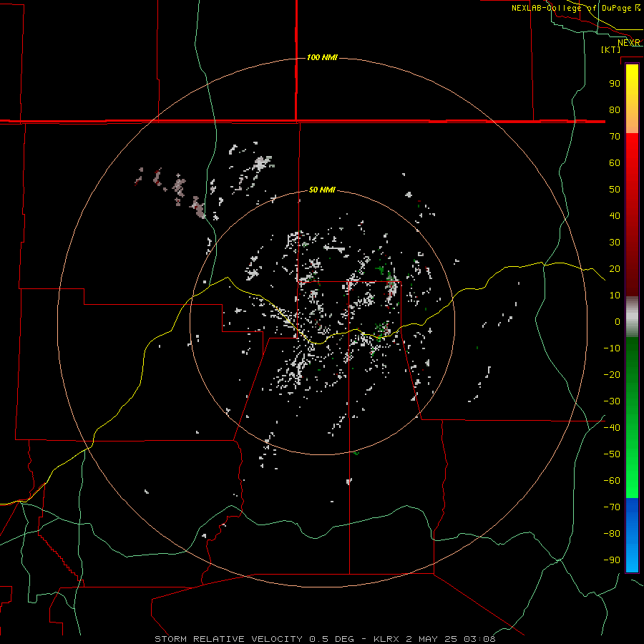This screenshot has width=644, height=644.
Task: Click the '-80' value on the velocity scale
Action: click(x=612, y=534)
